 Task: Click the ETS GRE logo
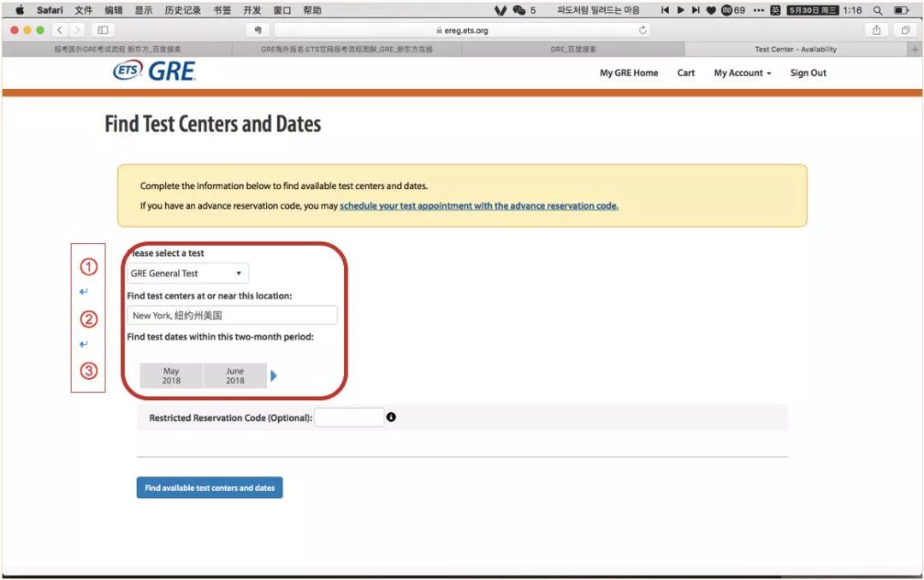(x=154, y=71)
